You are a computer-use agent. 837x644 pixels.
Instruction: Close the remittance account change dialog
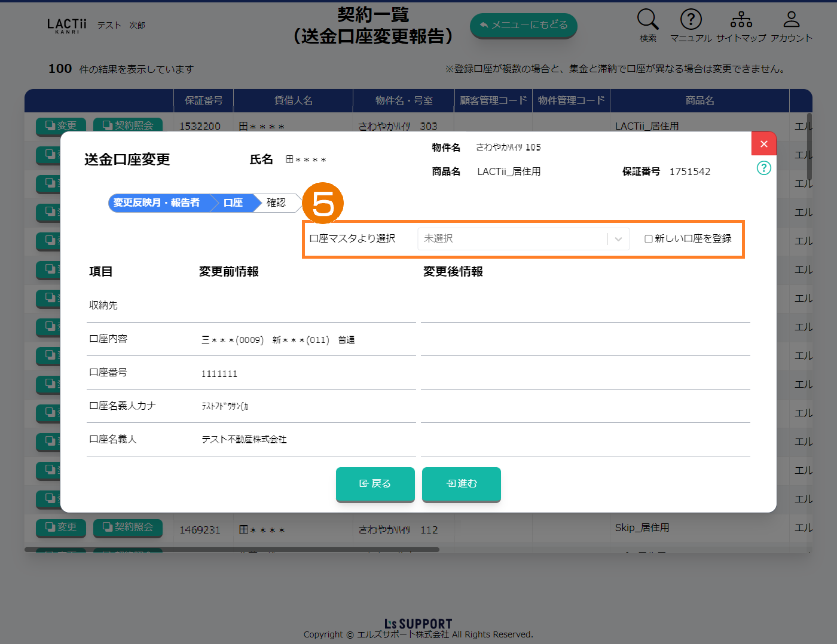[x=763, y=144]
